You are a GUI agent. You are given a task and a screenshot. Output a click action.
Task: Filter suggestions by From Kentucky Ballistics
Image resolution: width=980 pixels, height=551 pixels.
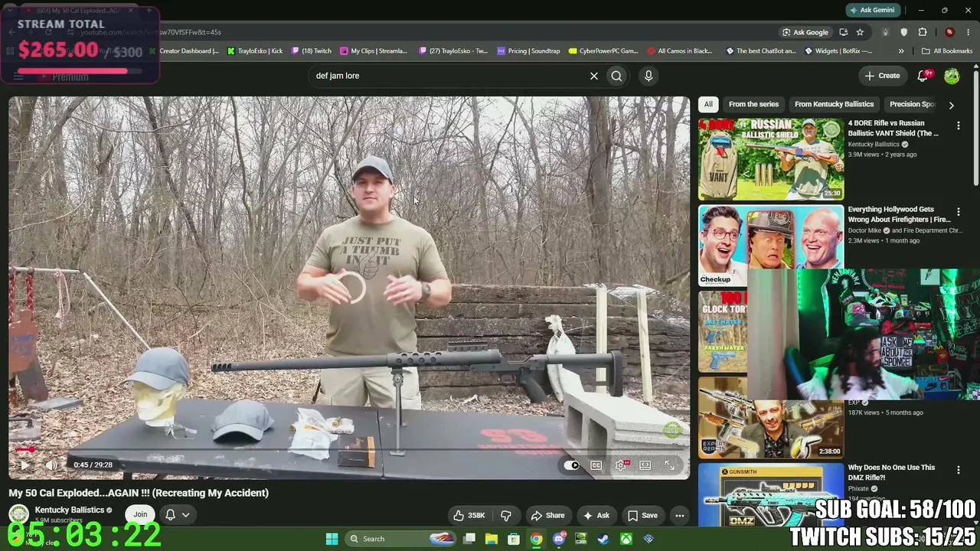pos(834,104)
